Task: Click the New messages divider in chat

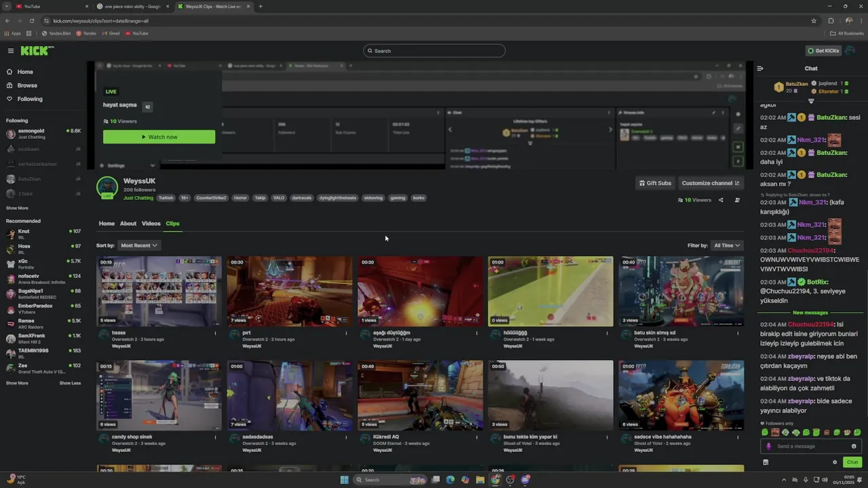Action: tap(810, 313)
